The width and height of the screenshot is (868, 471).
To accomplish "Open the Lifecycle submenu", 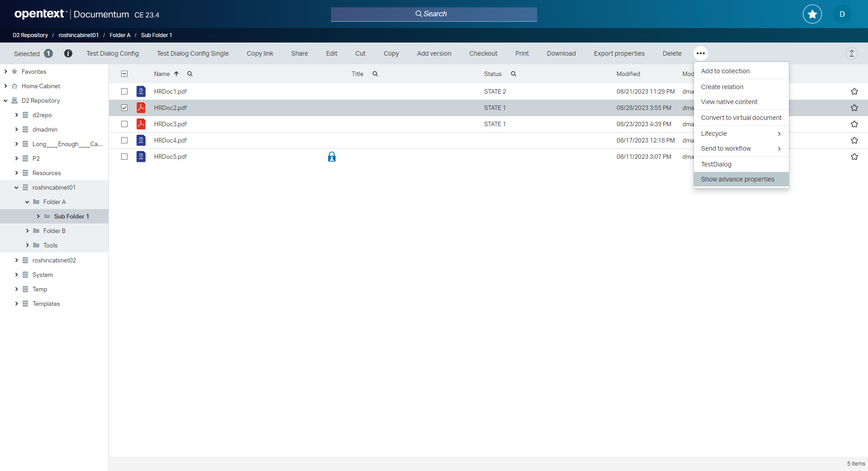I will point(741,133).
